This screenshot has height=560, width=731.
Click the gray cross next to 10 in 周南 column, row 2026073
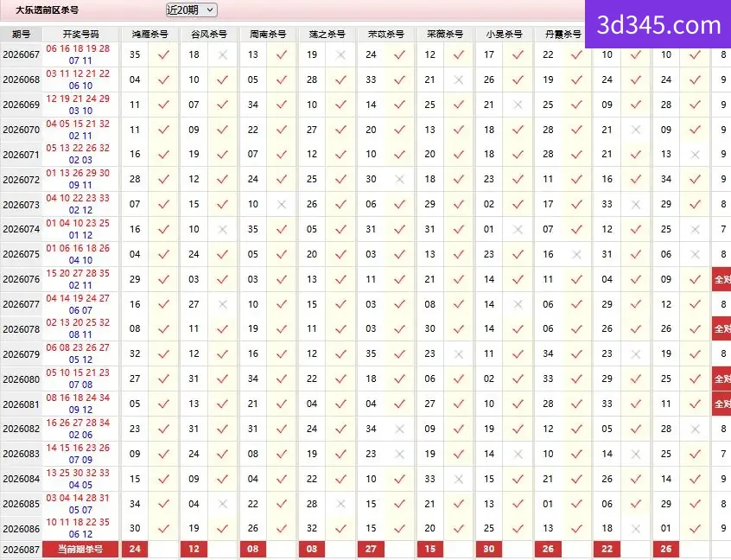point(282,204)
